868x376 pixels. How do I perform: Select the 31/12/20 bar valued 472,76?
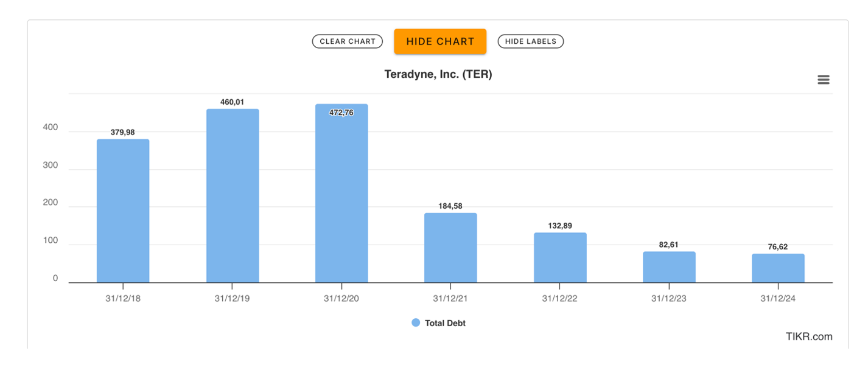point(341,193)
